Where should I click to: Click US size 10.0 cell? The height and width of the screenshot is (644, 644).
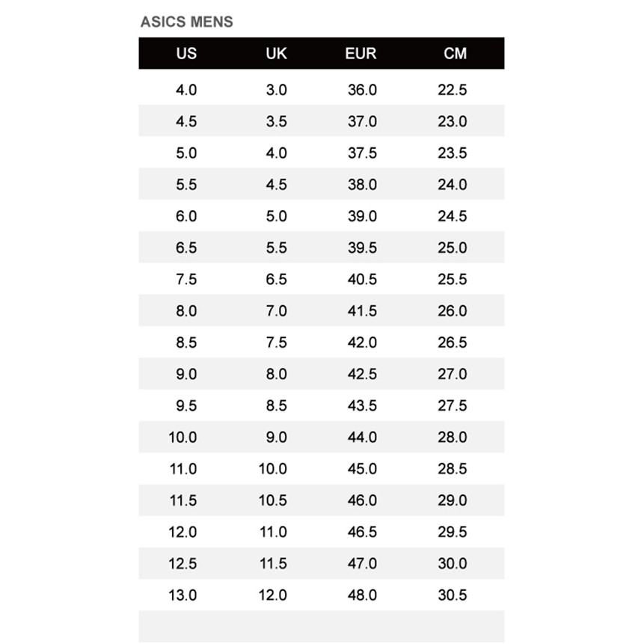tap(183, 437)
